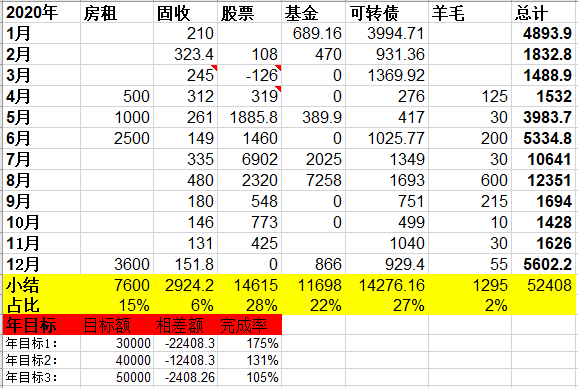Select the 占比 股票 cell showing 28%
The image size is (578, 388).
click(250, 305)
